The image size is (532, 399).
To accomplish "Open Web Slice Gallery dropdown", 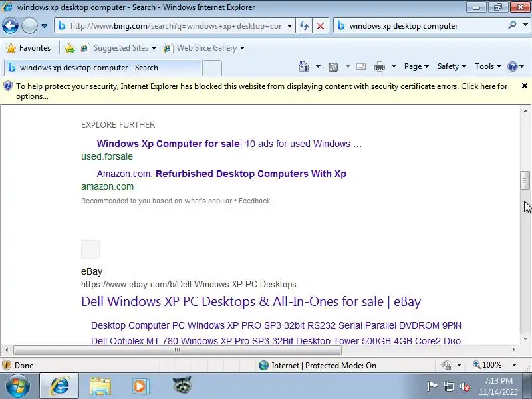I will coord(205,48).
